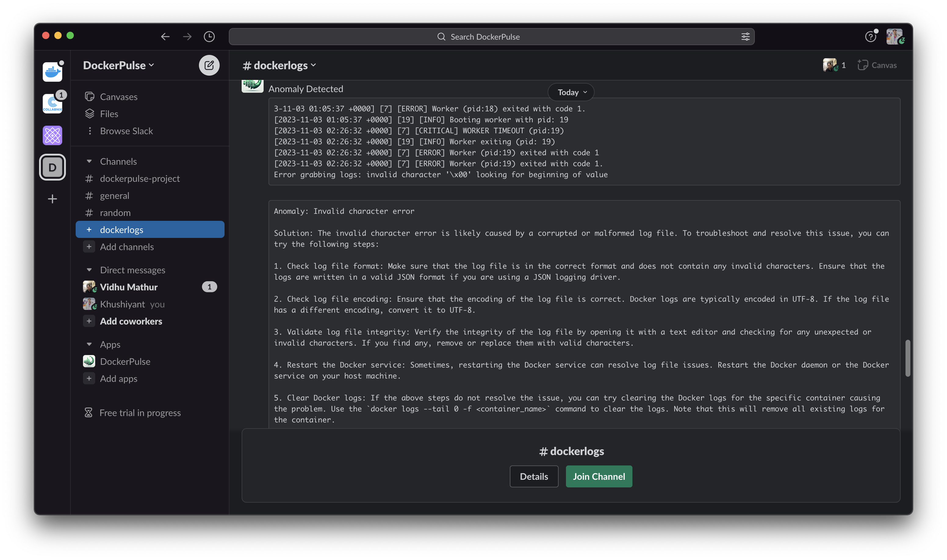This screenshot has height=560, width=947.
Task: Open the Today date jump dropdown
Action: [571, 92]
